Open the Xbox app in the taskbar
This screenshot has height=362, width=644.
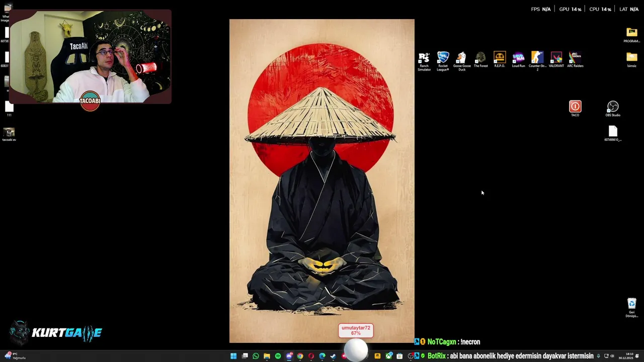[389, 356]
